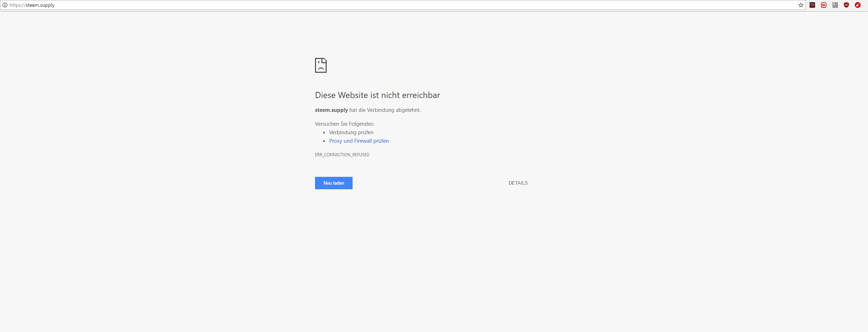Open the red fast-forward extension icon
The height and width of the screenshot is (332, 868).
pyautogui.click(x=824, y=5)
